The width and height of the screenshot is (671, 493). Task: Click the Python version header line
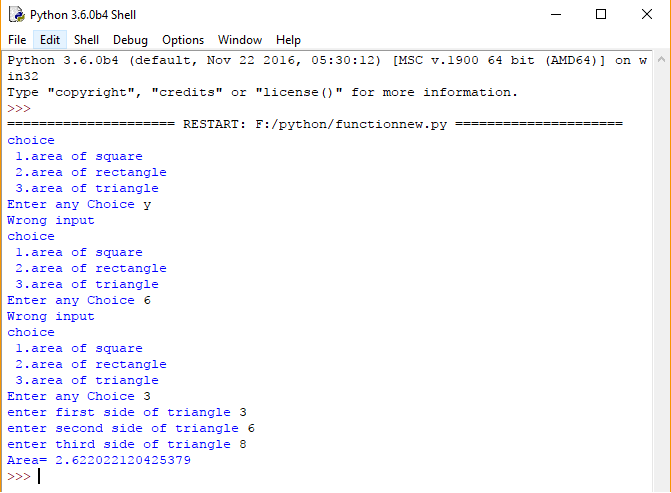300,60
